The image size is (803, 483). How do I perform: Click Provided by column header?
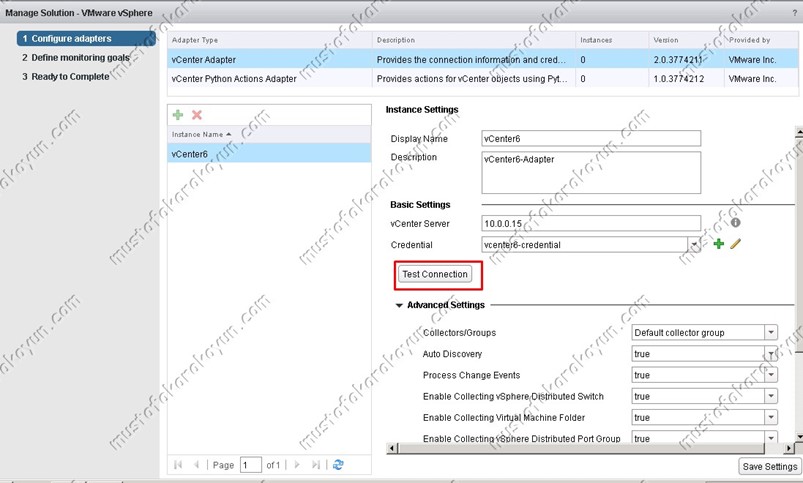[x=761, y=40]
